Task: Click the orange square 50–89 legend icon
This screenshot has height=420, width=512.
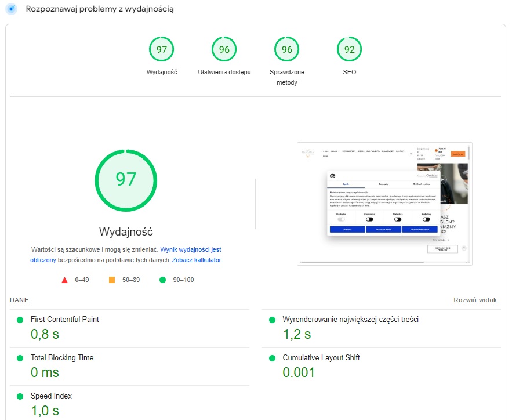Action: 112,280
